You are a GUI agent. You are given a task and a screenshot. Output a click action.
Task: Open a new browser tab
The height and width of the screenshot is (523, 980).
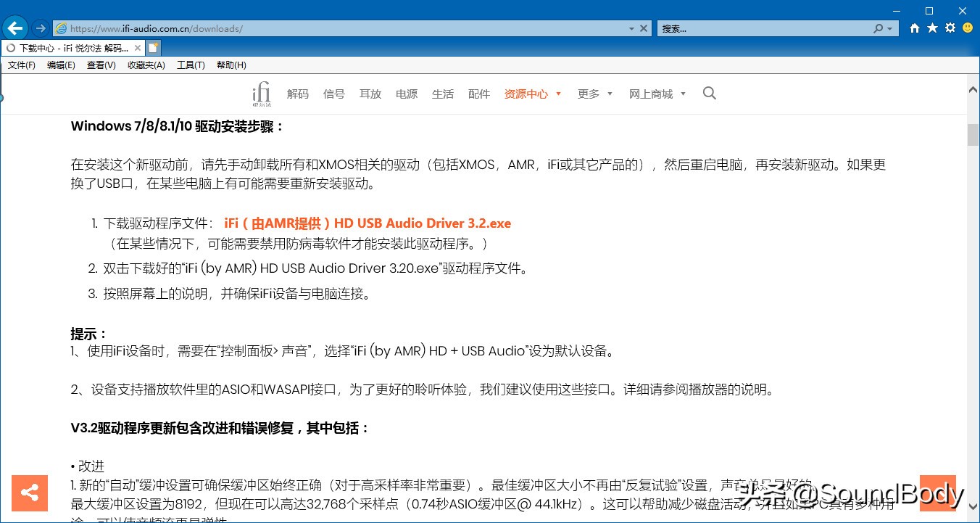[x=153, y=46]
